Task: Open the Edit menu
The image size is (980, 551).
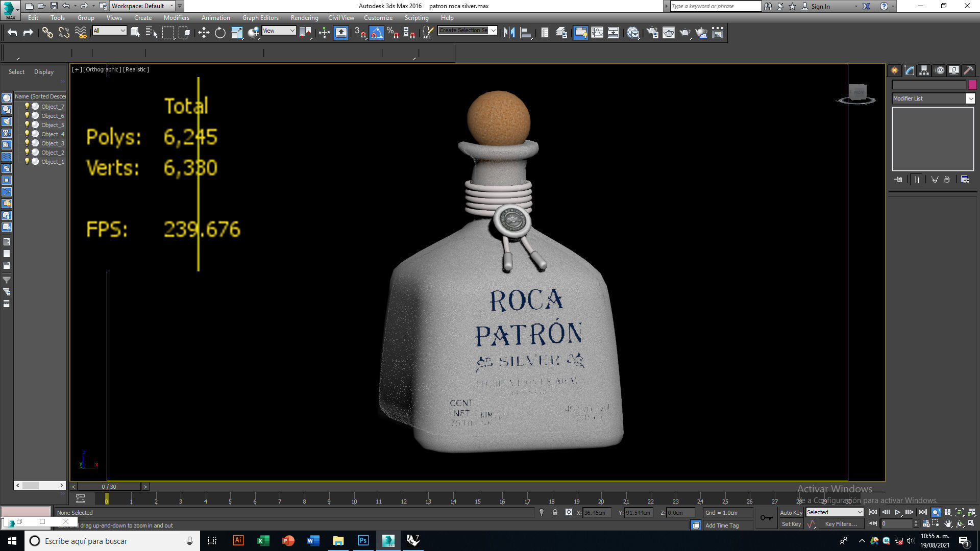Action: coord(33,17)
